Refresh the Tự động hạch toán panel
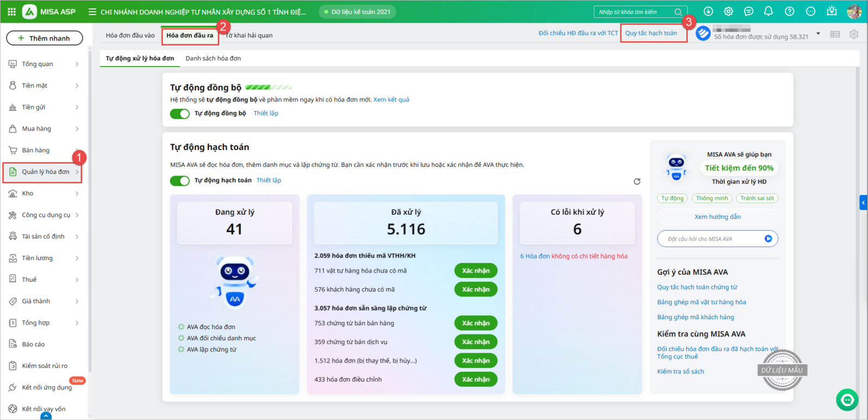 [x=637, y=182]
